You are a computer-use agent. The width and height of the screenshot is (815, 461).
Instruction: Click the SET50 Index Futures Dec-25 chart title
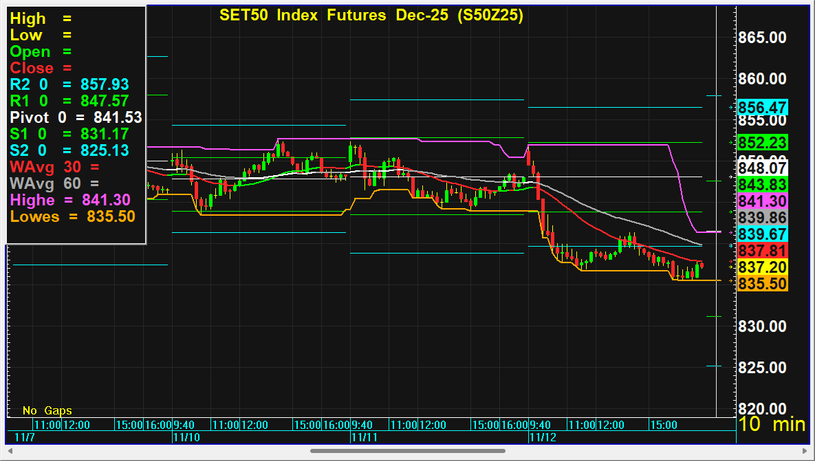tap(370, 16)
